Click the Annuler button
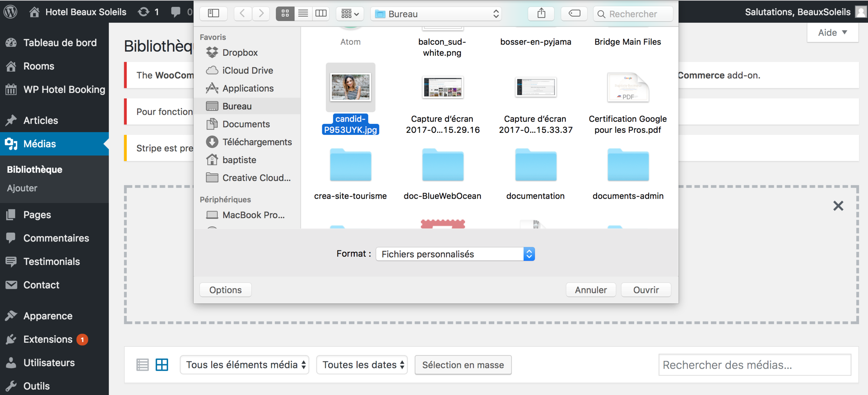 point(591,290)
